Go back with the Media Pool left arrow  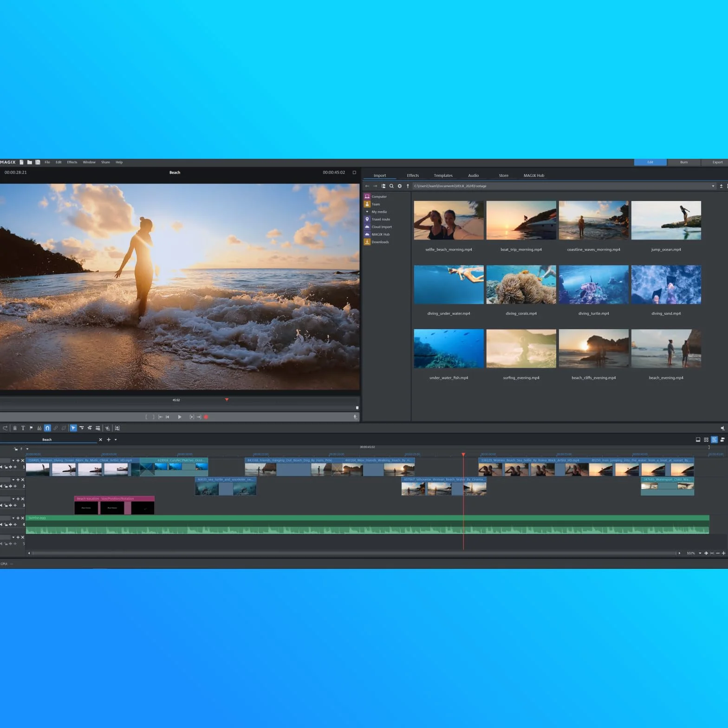coord(367,186)
